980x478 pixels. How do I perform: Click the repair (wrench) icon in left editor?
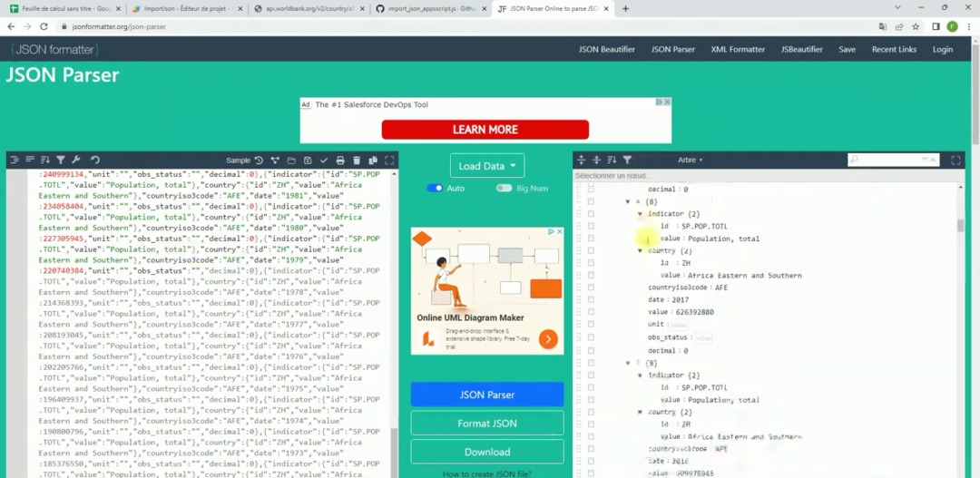click(x=76, y=160)
